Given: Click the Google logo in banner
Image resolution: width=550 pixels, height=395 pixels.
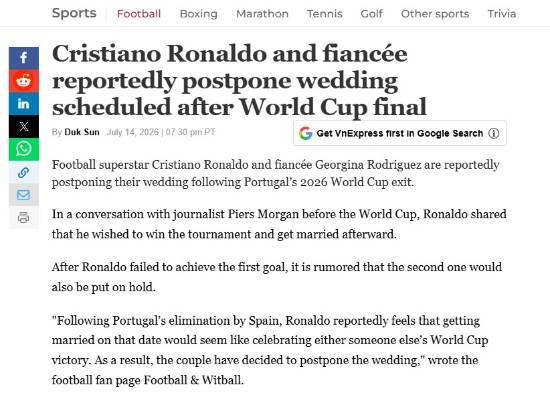Looking at the screenshot, I should coord(306,133).
